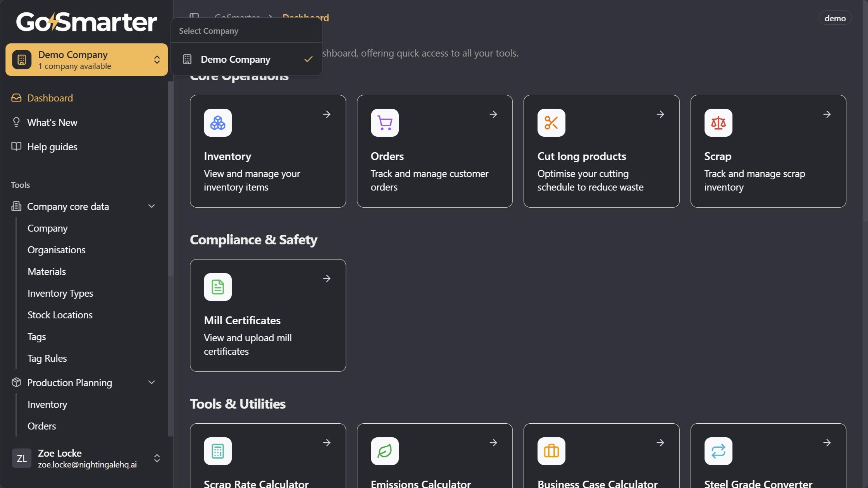Click the Steel Grade Converter arrows icon

pyautogui.click(x=718, y=451)
